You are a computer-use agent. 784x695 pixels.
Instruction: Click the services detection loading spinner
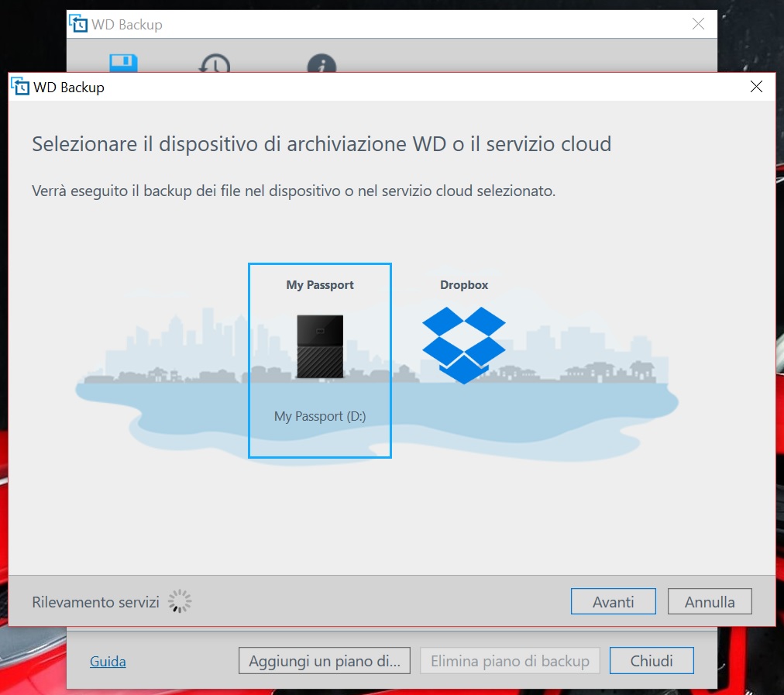pyautogui.click(x=180, y=601)
